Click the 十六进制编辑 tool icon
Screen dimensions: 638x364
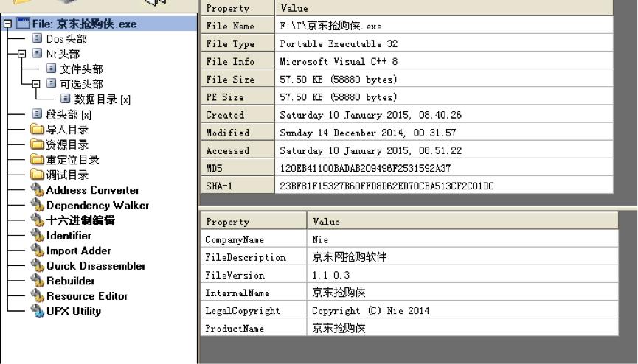37,220
